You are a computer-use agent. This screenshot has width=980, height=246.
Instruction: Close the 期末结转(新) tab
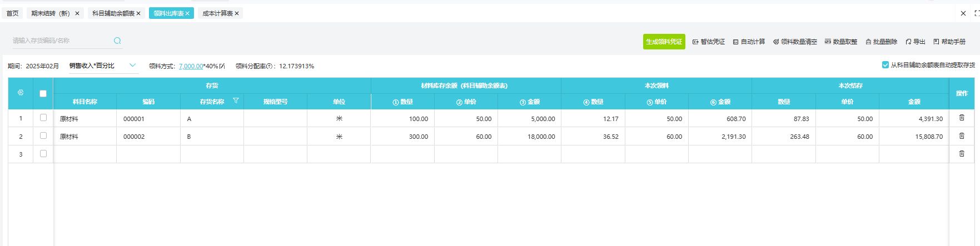coord(77,13)
